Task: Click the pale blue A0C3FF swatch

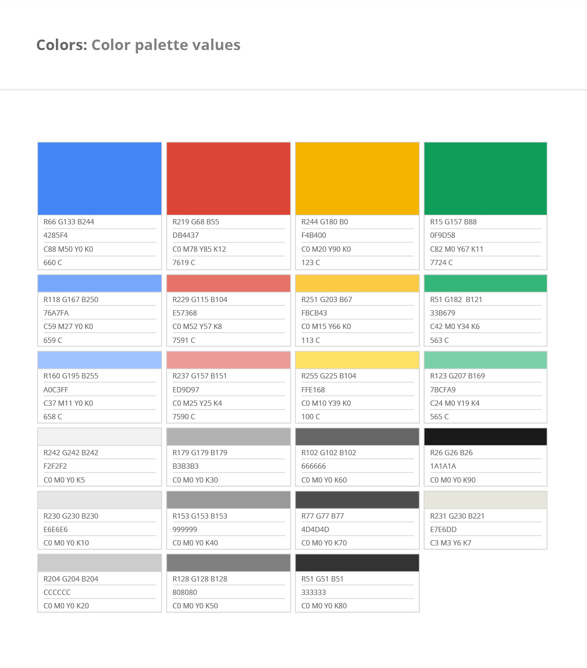Action: (100, 360)
